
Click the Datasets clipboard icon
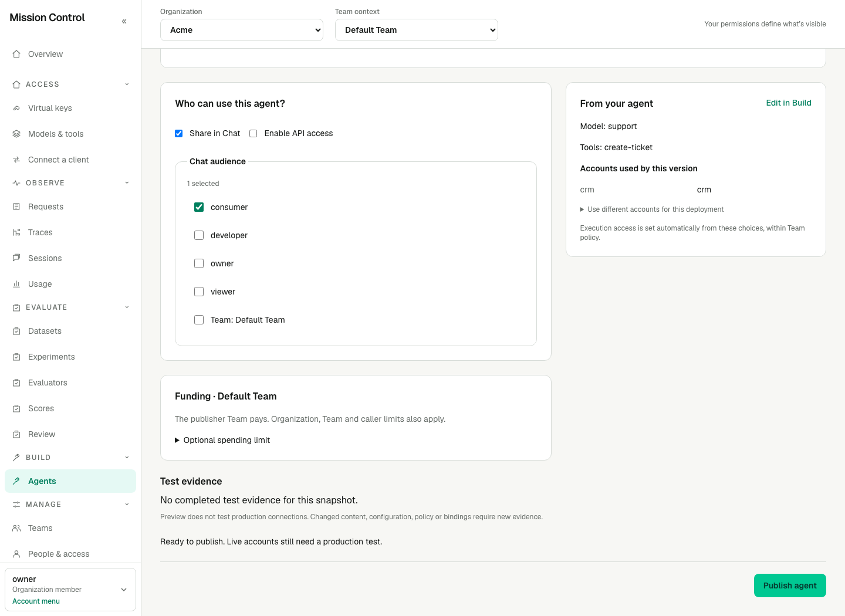coord(16,331)
